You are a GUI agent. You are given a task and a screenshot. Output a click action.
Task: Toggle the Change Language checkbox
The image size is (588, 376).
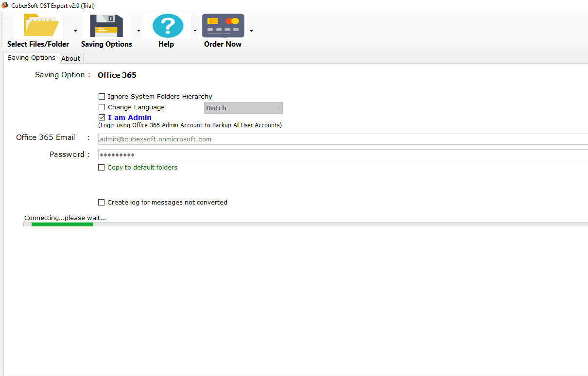pos(102,107)
